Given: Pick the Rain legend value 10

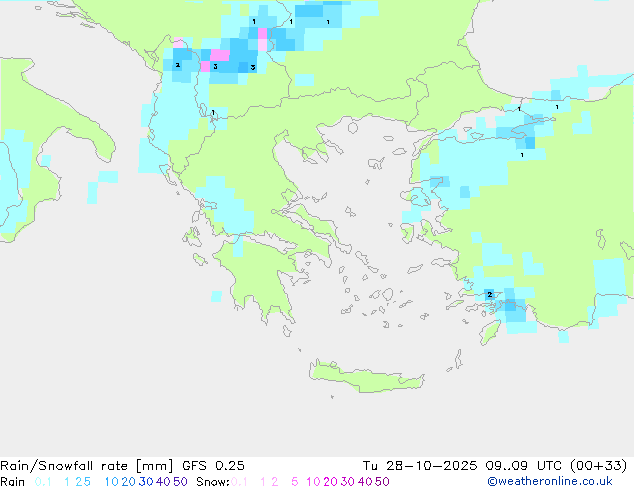Looking at the screenshot, I should 111,482.
